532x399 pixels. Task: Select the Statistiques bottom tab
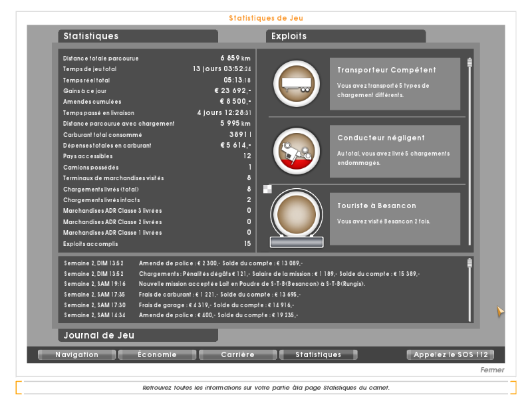point(318,354)
